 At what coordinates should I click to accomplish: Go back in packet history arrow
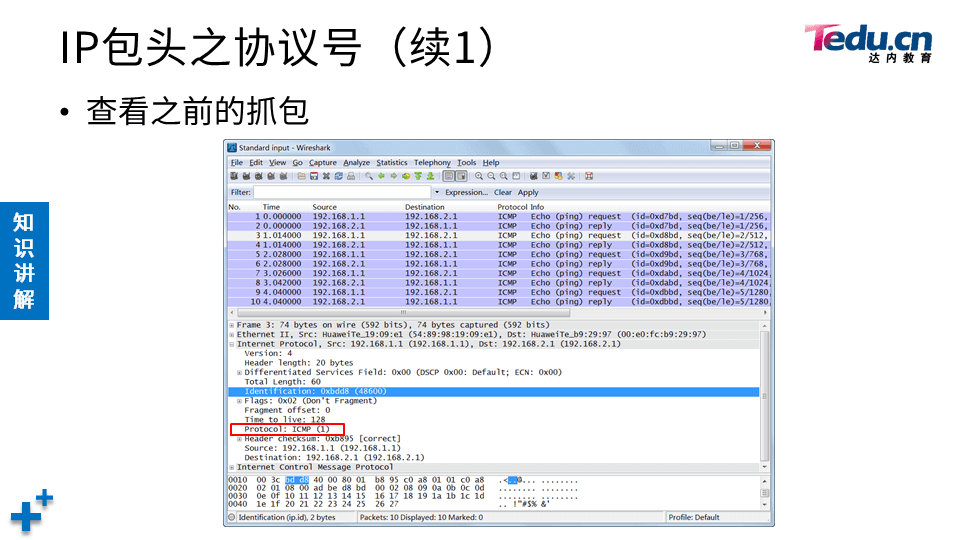point(381,176)
